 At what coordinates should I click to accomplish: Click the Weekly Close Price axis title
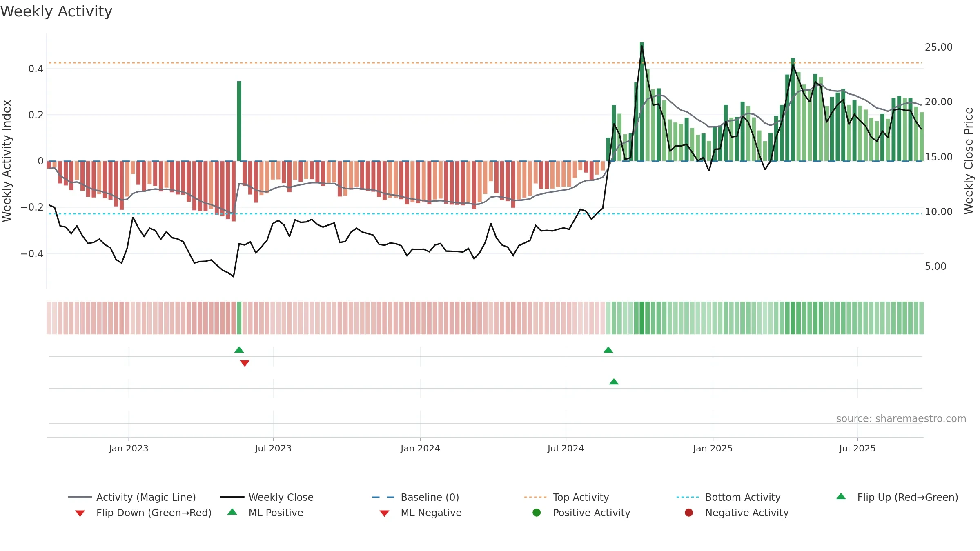coord(969,161)
